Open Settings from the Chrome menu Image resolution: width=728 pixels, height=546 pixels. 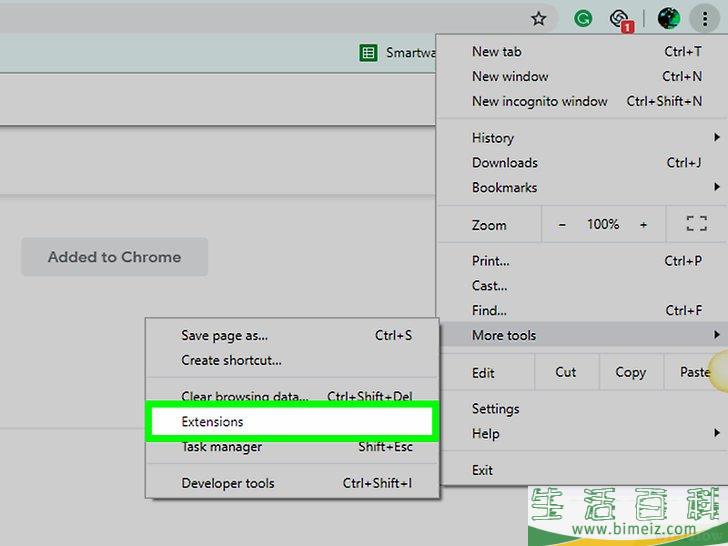tap(496, 409)
